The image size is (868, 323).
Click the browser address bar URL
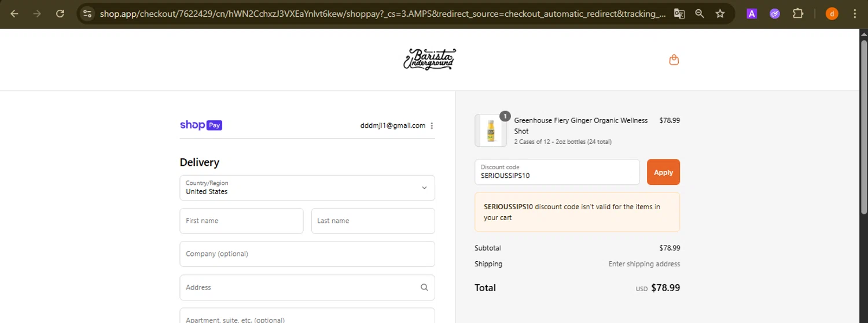coord(382,13)
